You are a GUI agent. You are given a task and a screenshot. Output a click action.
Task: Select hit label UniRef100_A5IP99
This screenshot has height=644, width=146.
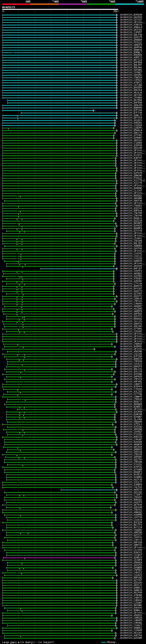pyautogui.click(x=131, y=593)
